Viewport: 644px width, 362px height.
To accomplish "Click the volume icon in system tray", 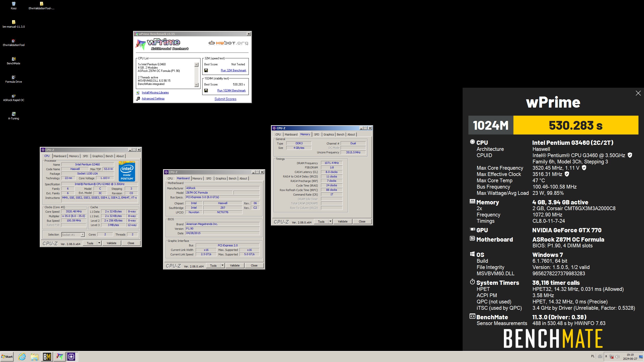I will click(x=617, y=356).
